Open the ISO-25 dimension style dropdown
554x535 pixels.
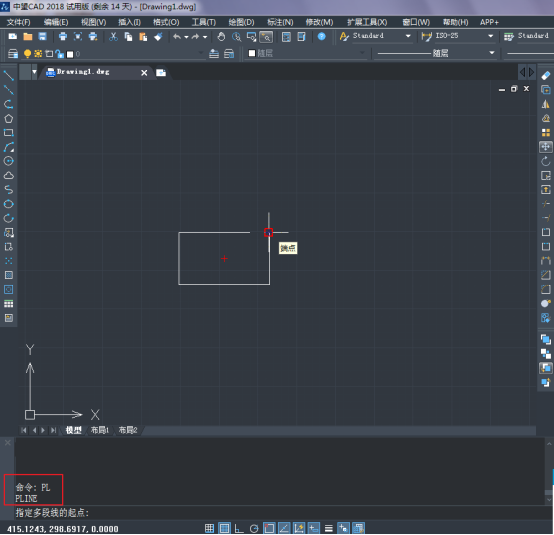(x=490, y=36)
